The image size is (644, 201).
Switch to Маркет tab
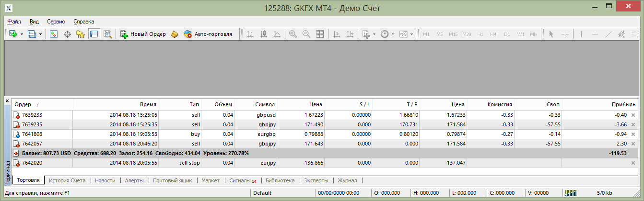point(211,180)
